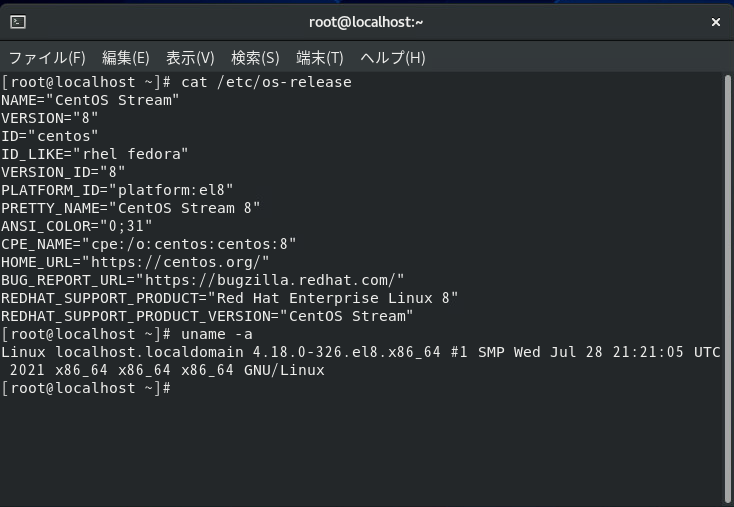Click the "uname -a" command text
Image resolution: width=734 pixels, height=507 pixels.
pyautogui.click(x=217, y=334)
